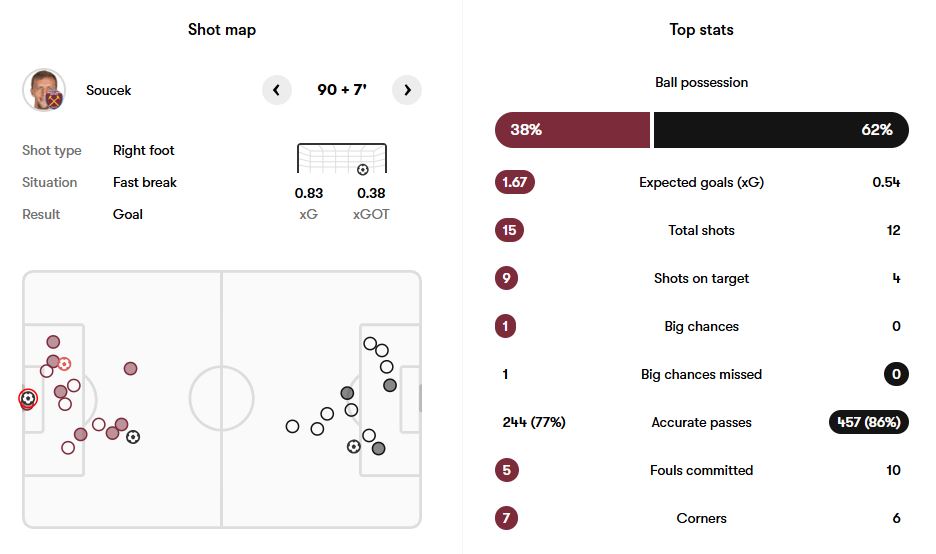Click the Top stats heading
936x554 pixels.
coord(701,30)
